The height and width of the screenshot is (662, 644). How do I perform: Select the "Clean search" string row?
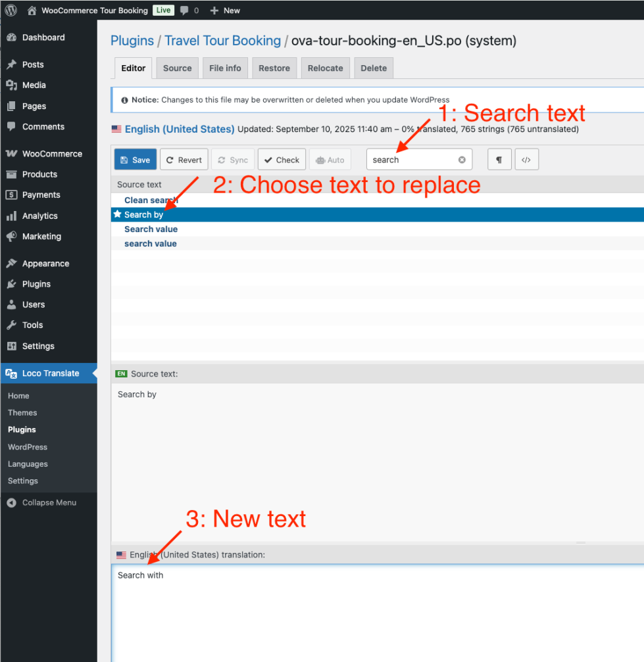[377, 200]
